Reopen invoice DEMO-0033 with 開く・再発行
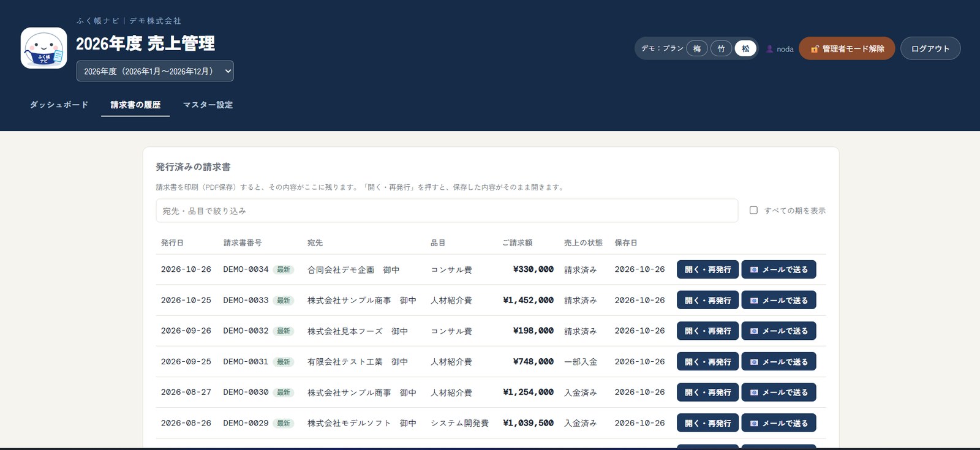 pyautogui.click(x=707, y=300)
